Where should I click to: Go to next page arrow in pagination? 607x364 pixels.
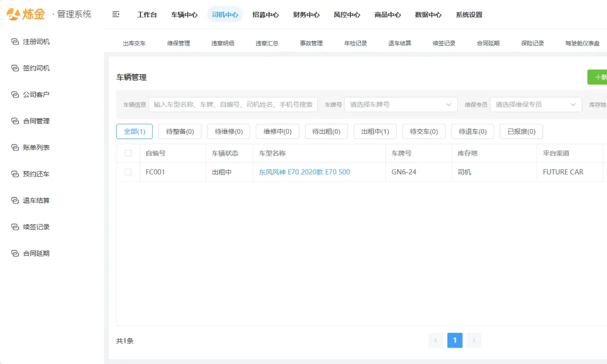tap(473, 341)
